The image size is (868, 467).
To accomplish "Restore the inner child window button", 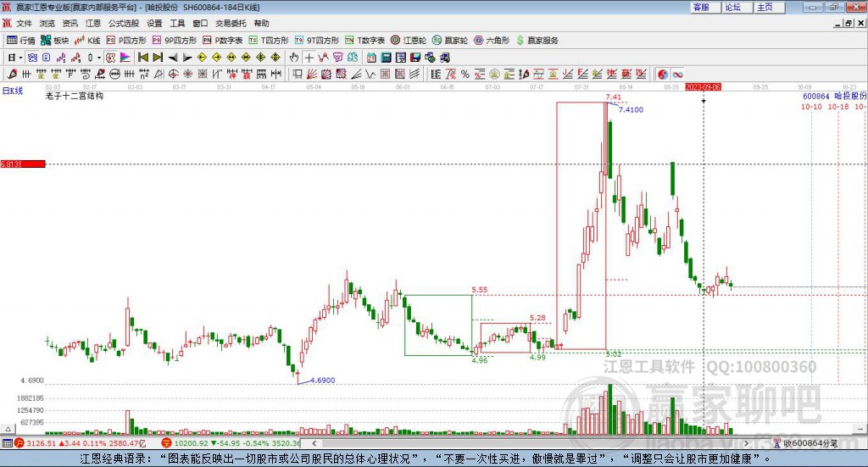I will pyautogui.click(x=849, y=23).
